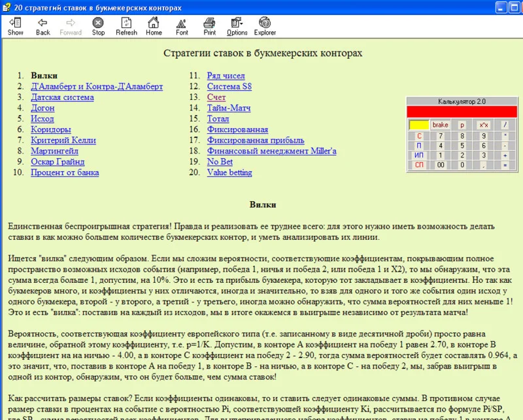Screen dimensions: 523x420
Task: Click the Stop toolbar icon
Action: coord(98,26)
